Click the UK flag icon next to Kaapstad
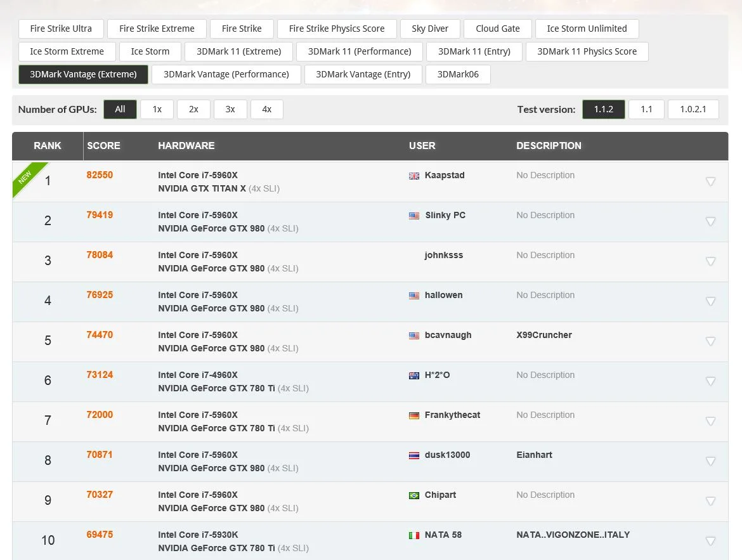Viewport: 742px width, 560px height. [414, 176]
